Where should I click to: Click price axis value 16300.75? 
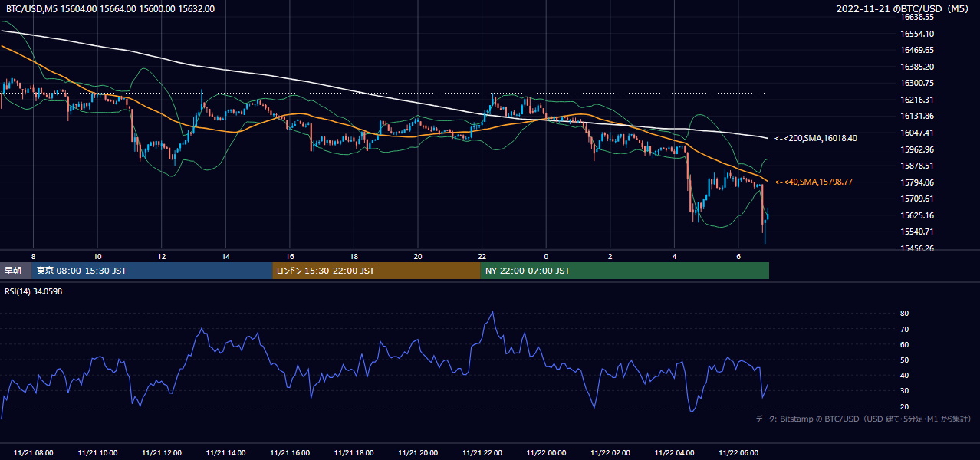917,83
